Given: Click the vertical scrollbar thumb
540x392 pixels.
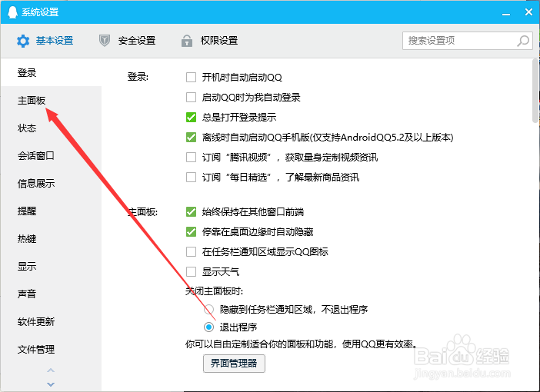Looking at the screenshot, I should click(x=535, y=91).
